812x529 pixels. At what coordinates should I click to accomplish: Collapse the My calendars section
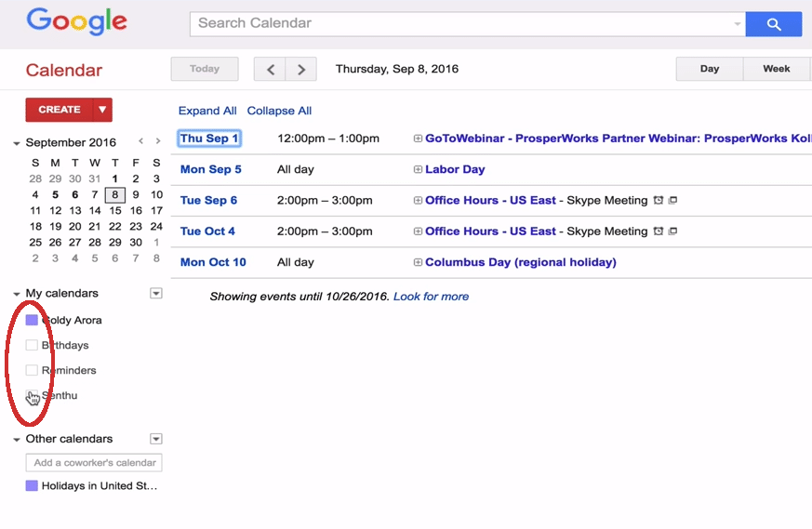point(17,294)
